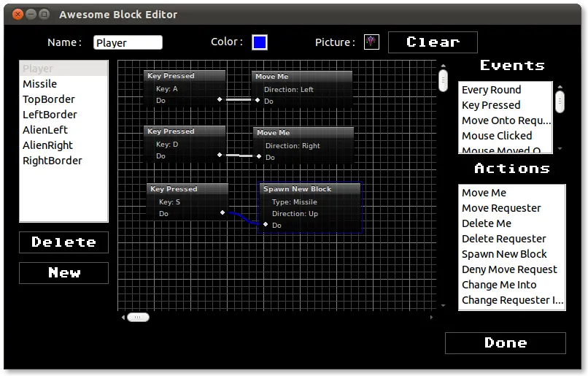Click the Delete button
The image size is (588, 376).
coord(63,242)
